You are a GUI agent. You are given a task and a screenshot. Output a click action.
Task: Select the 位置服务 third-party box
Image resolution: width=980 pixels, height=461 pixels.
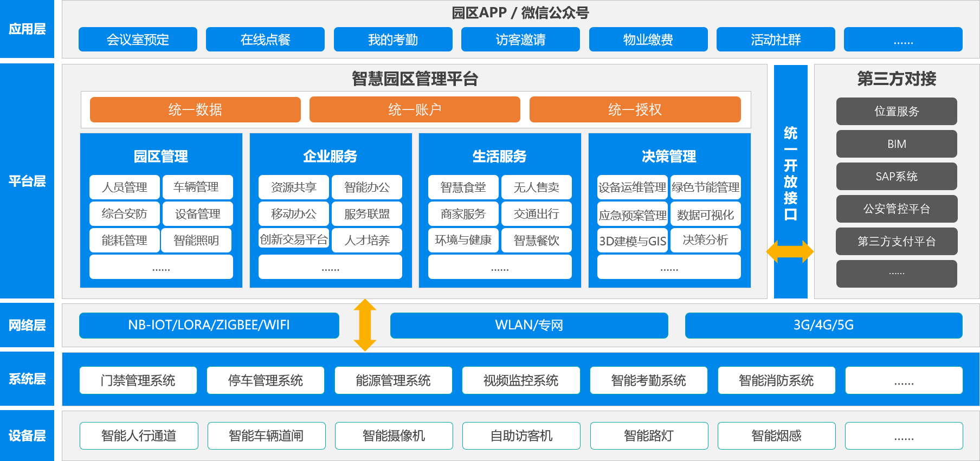(x=897, y=111)
